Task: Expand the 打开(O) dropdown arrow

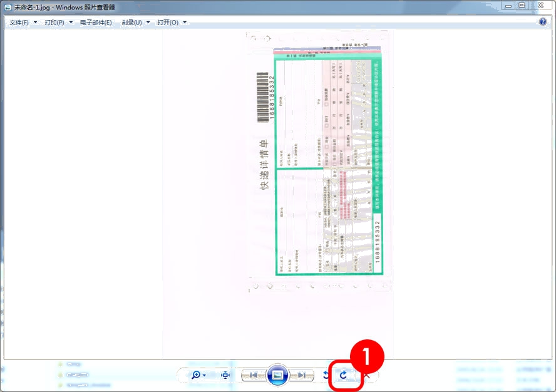Action: click(185, 23)
